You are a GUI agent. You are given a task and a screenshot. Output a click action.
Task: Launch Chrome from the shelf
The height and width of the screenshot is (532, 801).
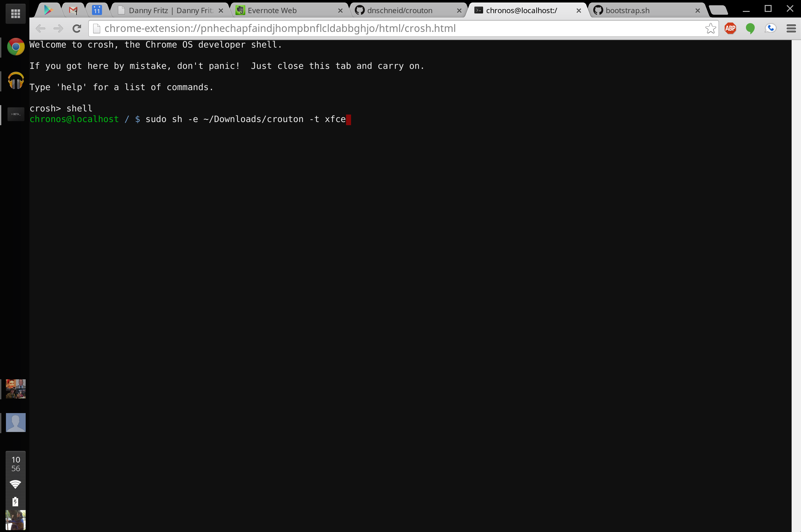(15, 47)
